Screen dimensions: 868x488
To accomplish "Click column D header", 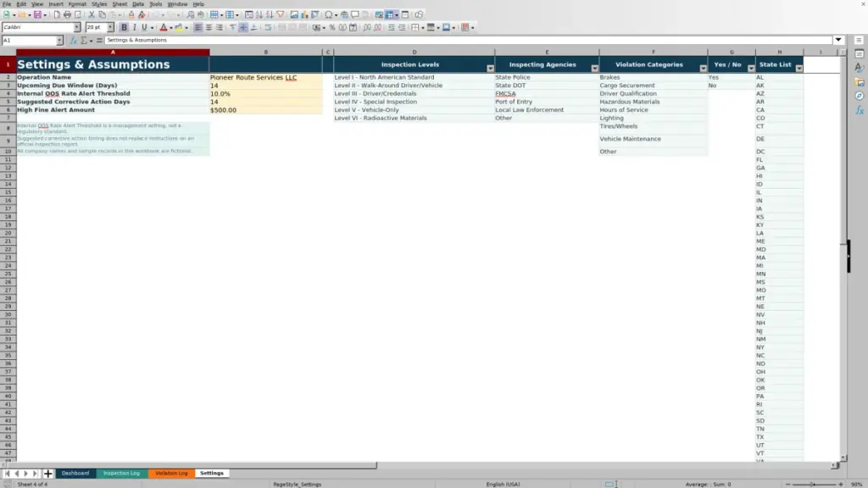I will [414, 52].
